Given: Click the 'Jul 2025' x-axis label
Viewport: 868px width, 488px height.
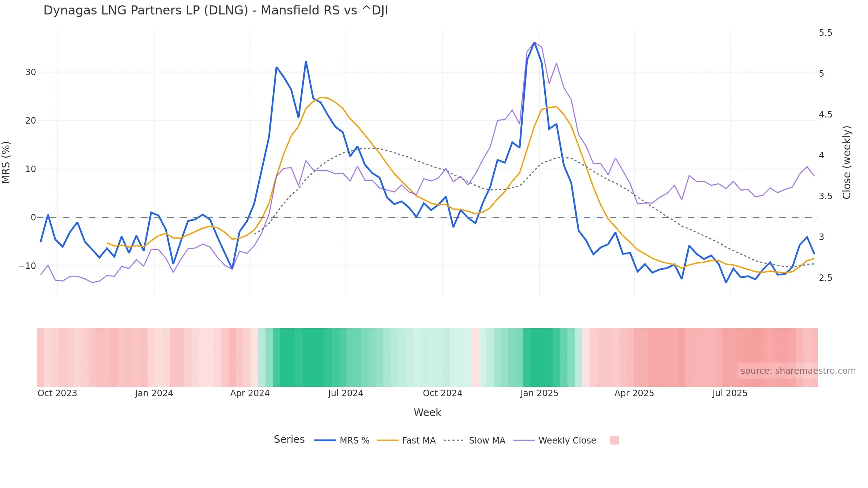Looking at the screenshot, I should coord(730,393).
